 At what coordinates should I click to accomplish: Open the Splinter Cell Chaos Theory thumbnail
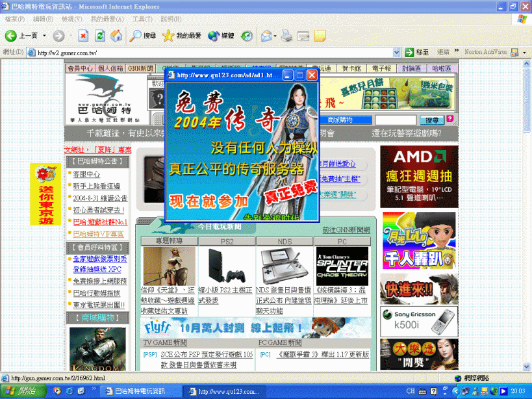[x=342, y=266]
